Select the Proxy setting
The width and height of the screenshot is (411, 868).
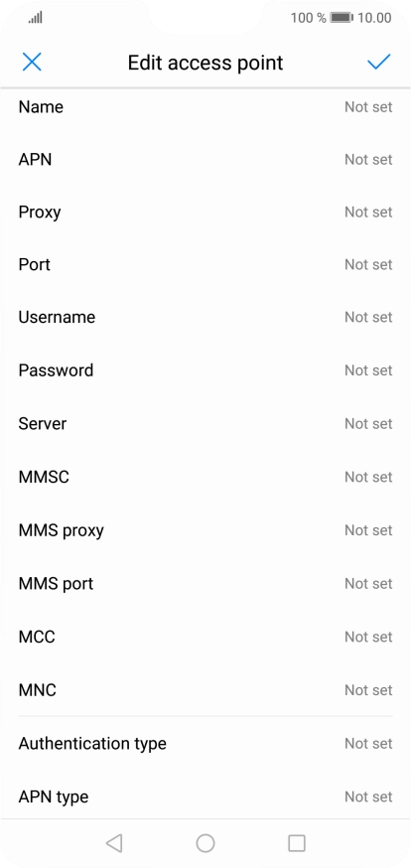(x=205, y=212)
